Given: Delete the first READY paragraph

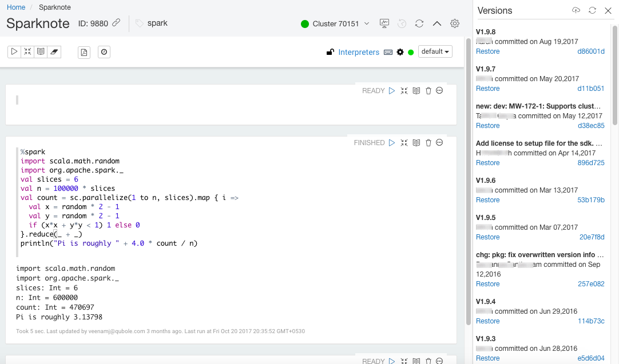Looking at the screenshot, I should click(428, 91).
